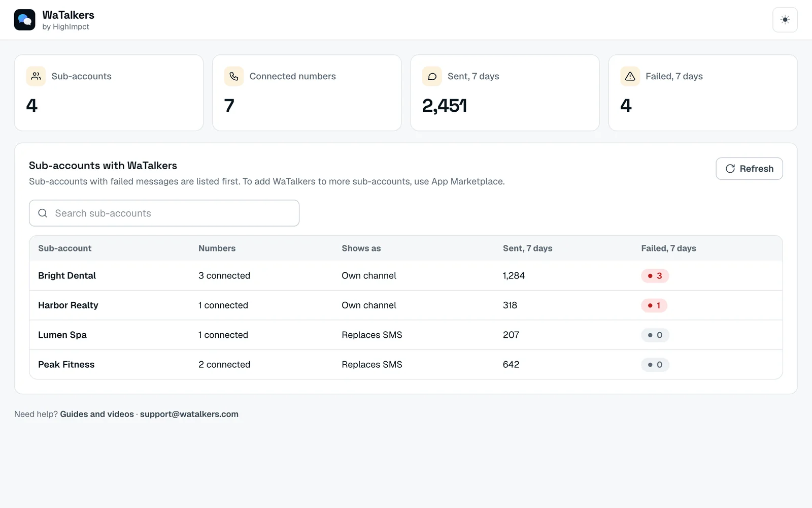Screen dimensions: 812x508
Task: Click Harbor Realty's red failed badge 1
Action: tap(654, 305)
